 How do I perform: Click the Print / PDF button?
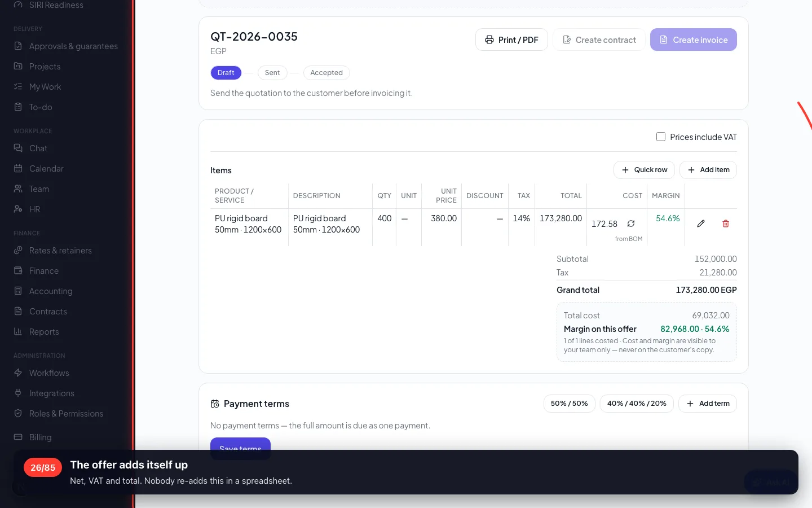tap(511, 40)
